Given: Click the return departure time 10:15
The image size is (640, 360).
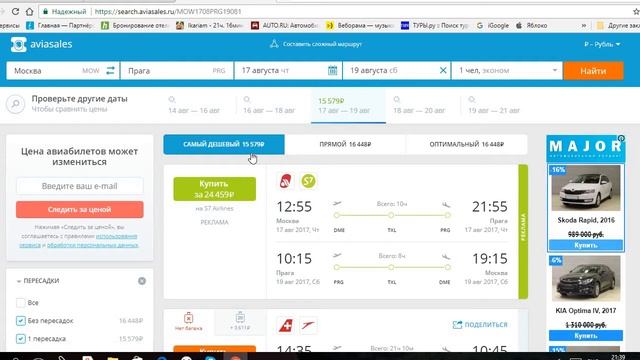Looking at the screenshot, I should pos(294,259).
